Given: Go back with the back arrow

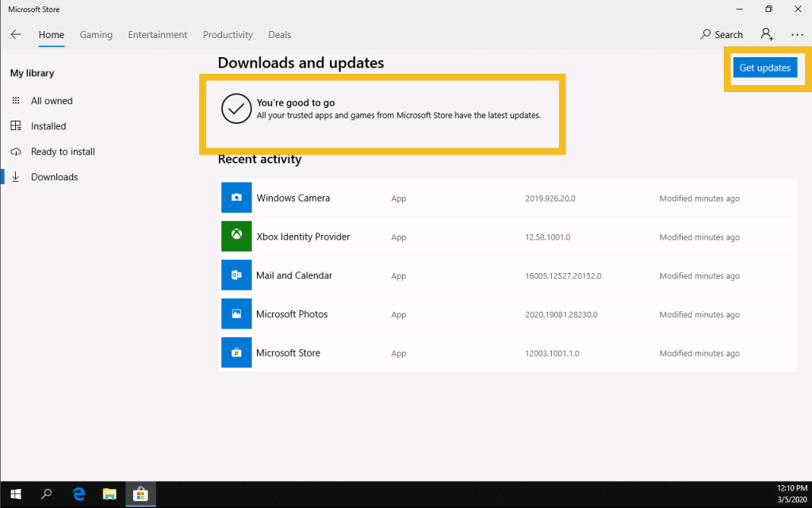Looking at the screenshot, I should [x=16, y=35].
